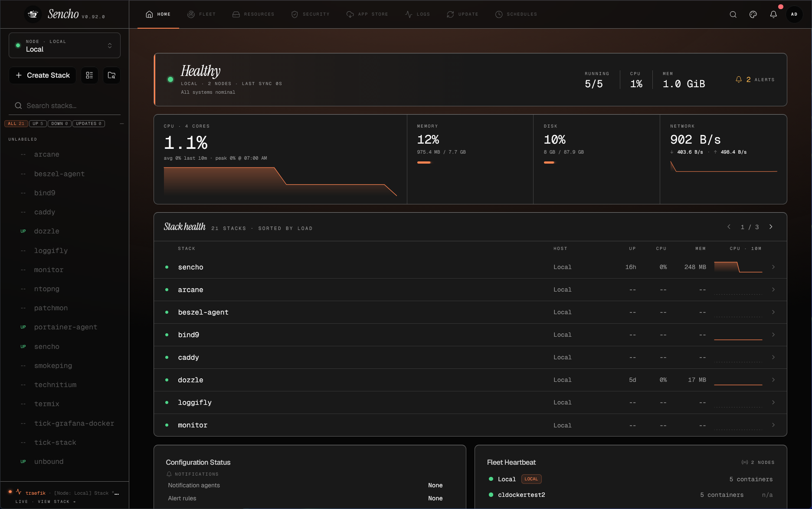This screenshot has width=812, height=509.
Task: Open the Node Local selector dropdown
Action: [x=65, y=46]
